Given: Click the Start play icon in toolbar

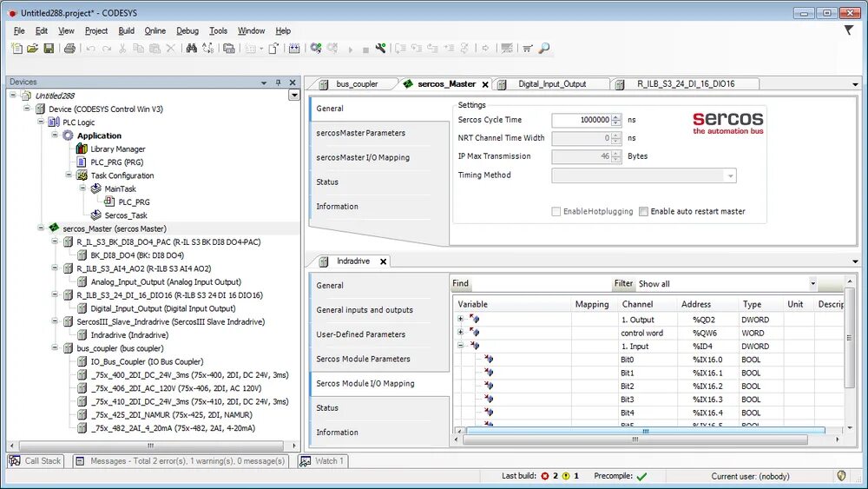Looking at the screenshot, I should tap(351, 50).
